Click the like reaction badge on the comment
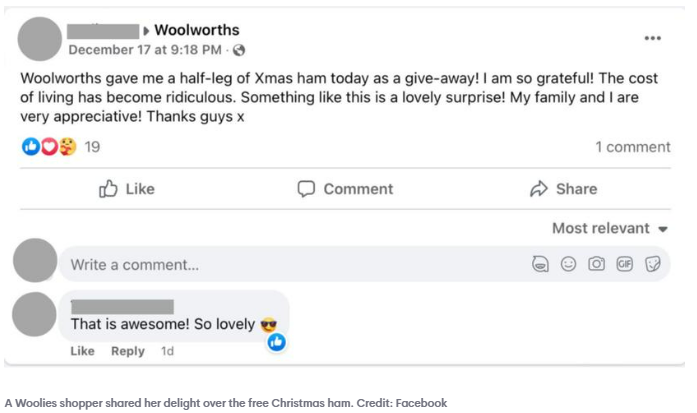Screen dimensions: 697x413 [x=276, y=342]
